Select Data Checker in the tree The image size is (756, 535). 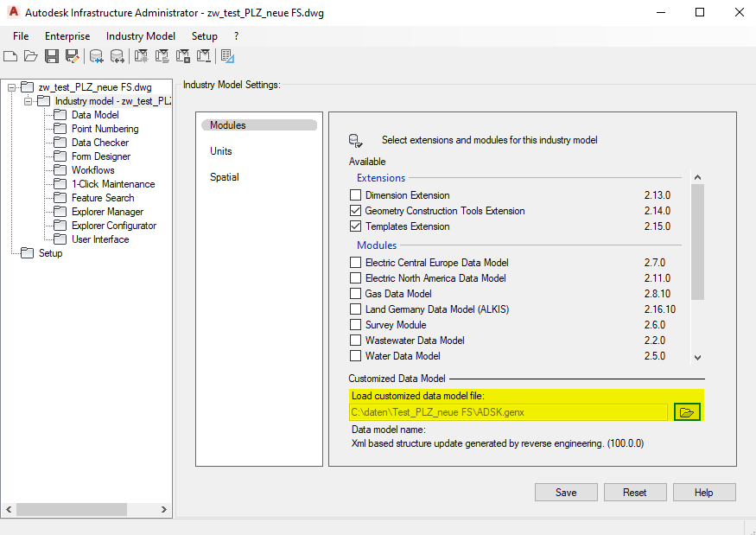point(100,143)
